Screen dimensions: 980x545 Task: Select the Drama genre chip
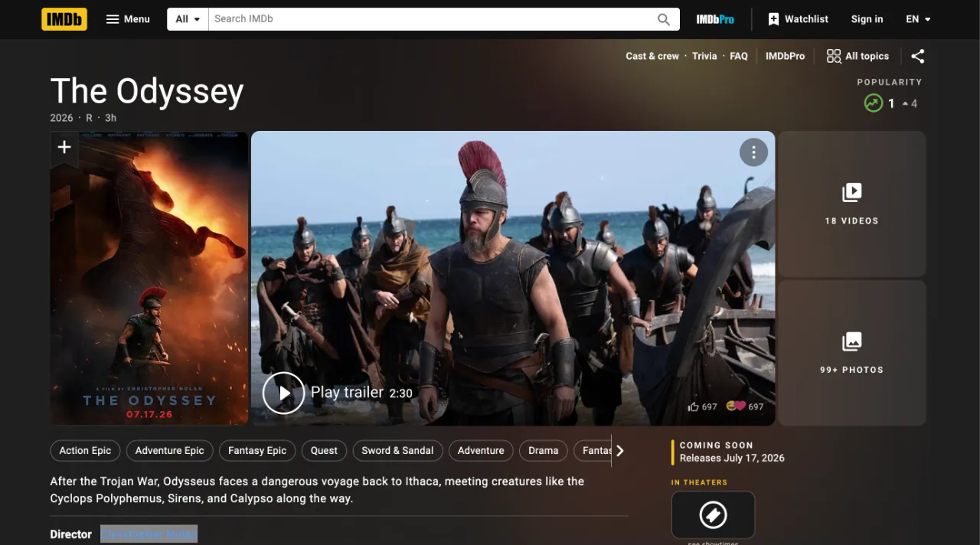coord(543,450)
